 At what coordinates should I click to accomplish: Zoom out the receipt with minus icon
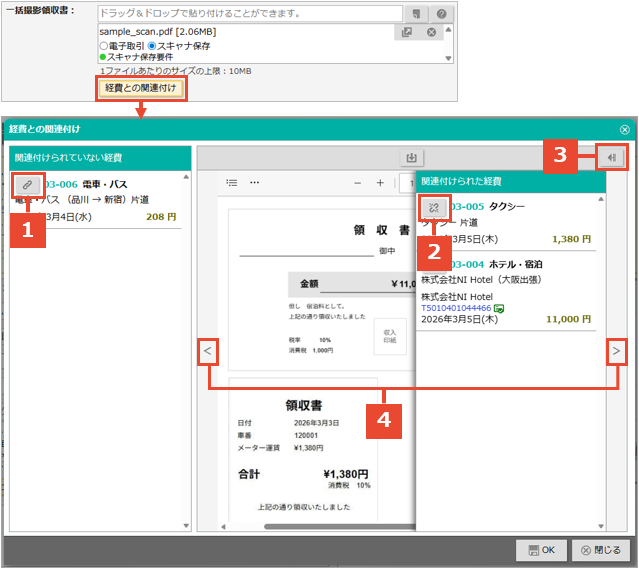(359, 183)
